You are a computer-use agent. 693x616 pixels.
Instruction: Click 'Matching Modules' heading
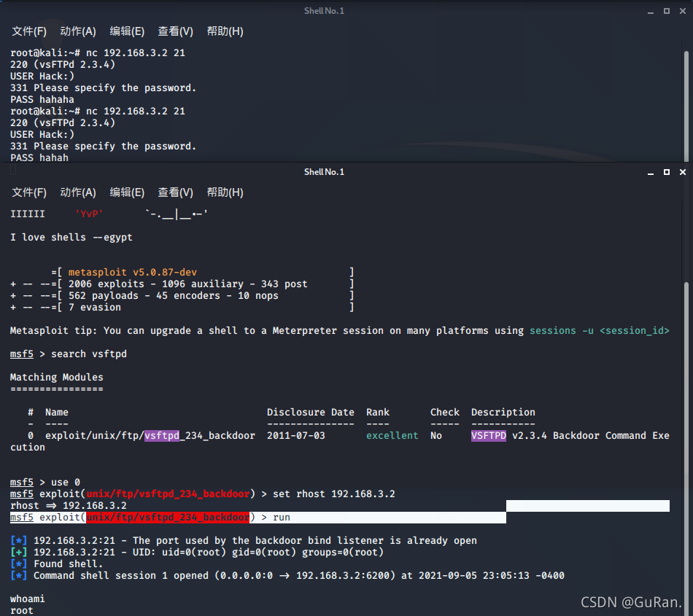(x=57, y=378)
